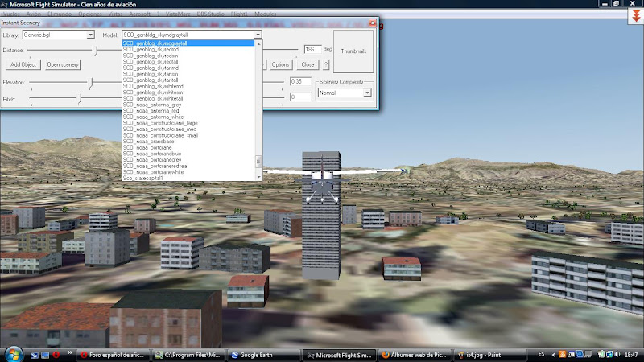Click the Options button in Instant Scenery
The width and height of the screenshot is (644, 362).
(x=280, y=64)
